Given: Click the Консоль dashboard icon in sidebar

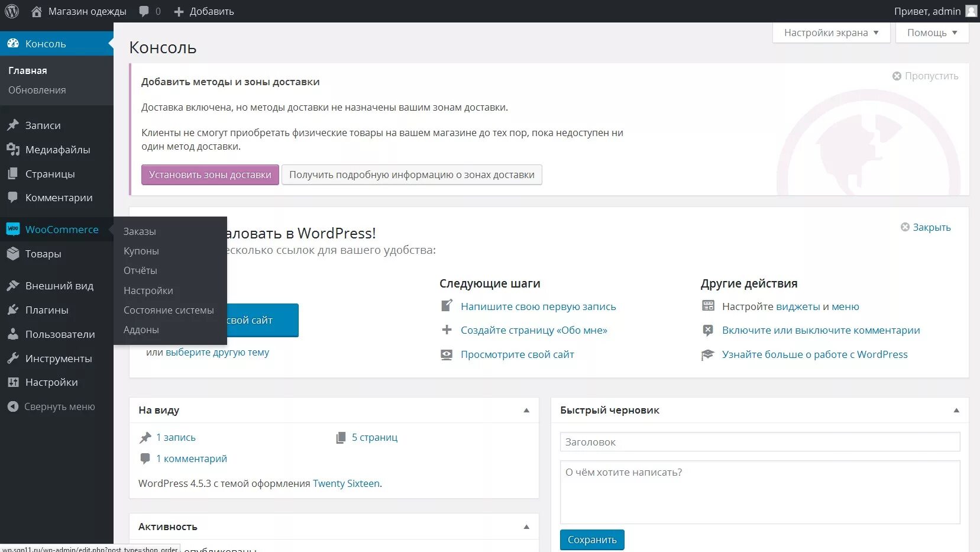Looking at the screenshot, I should tap(13, 43).
